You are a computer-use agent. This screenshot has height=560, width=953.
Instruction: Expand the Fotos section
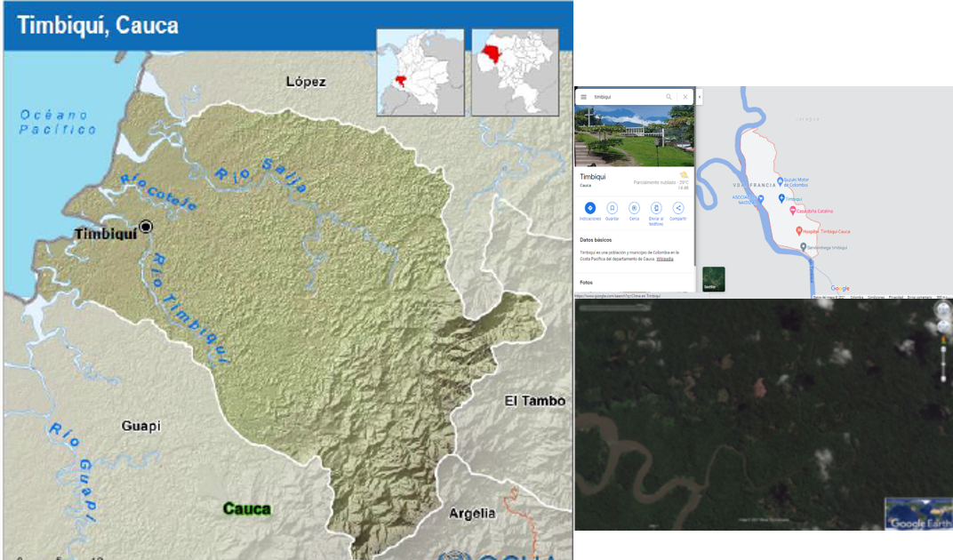click(584, 281)
